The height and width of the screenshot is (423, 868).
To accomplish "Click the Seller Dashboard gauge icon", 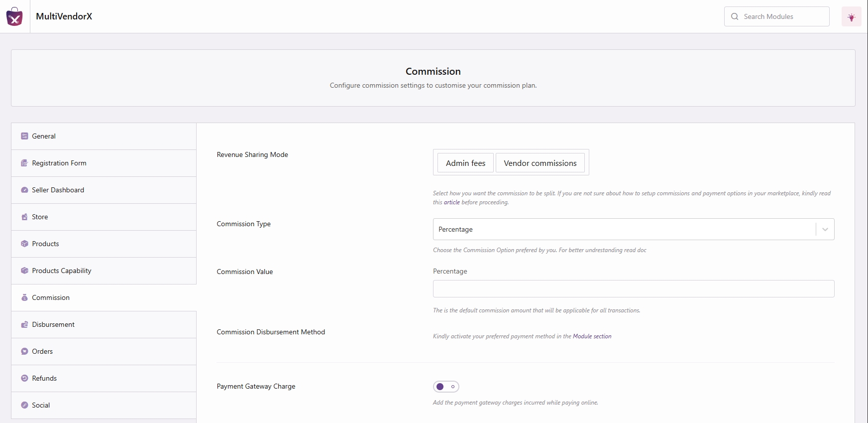I will (x=24, y=190).
